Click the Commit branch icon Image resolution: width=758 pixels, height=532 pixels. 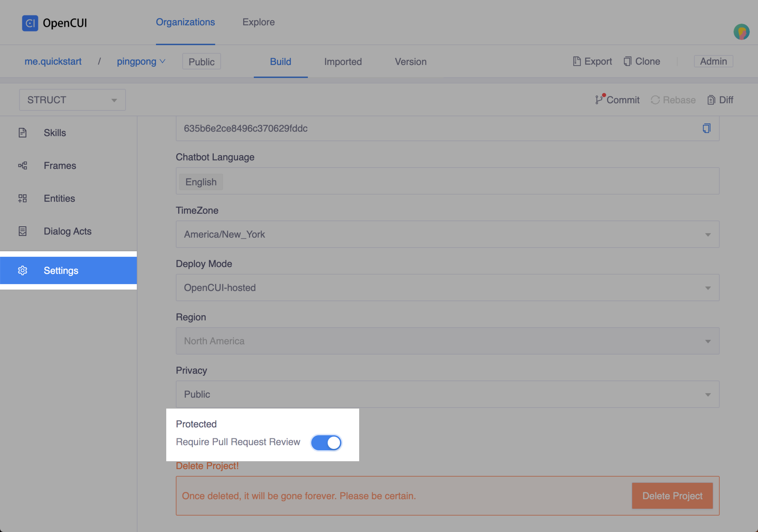[x=599, y=99]
